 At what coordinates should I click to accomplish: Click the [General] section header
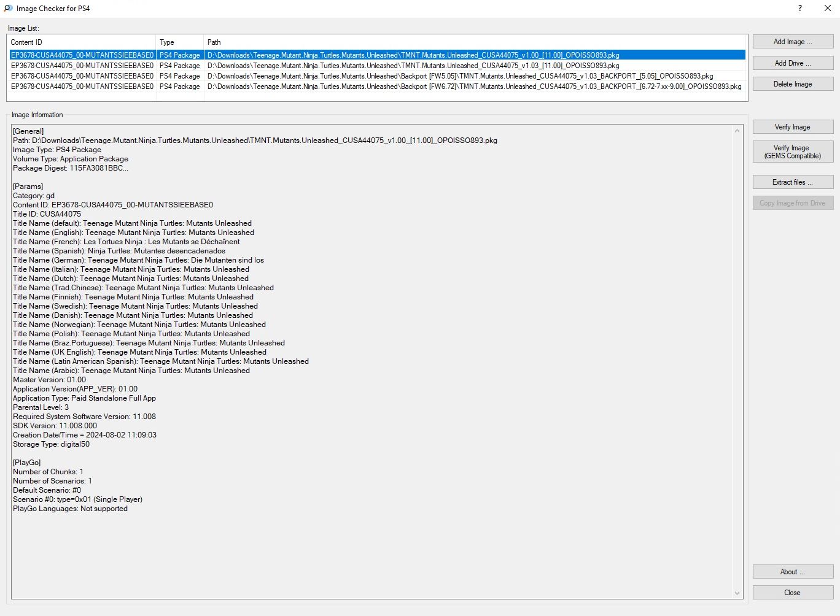28,131
